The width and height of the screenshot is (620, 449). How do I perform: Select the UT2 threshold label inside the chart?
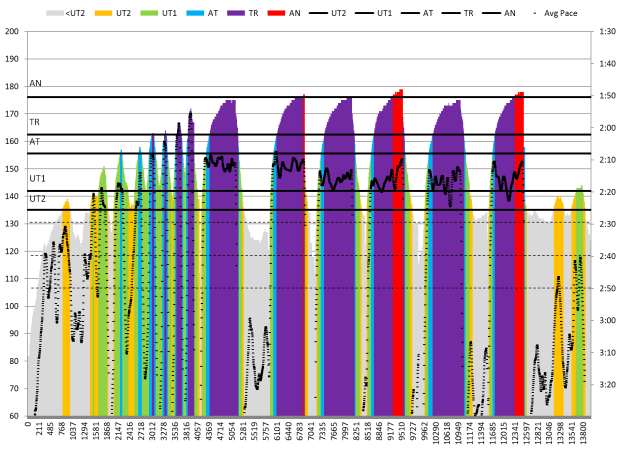pos(37,198)
